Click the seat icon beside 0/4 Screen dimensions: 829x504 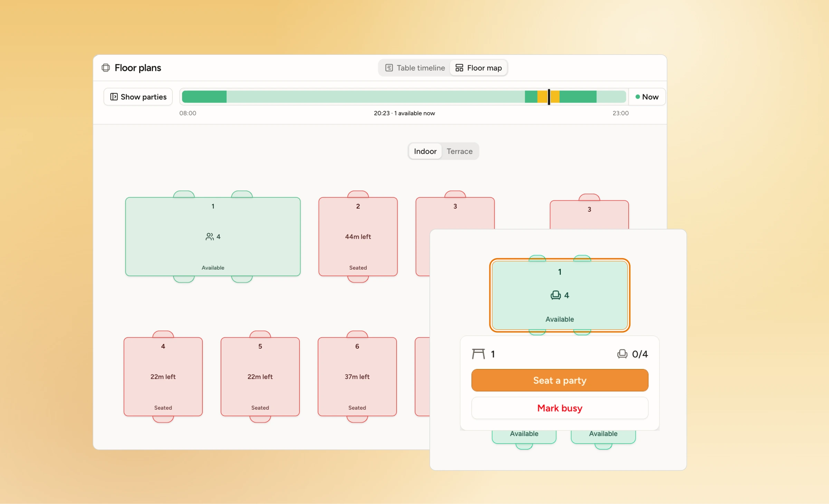point(622,354)
